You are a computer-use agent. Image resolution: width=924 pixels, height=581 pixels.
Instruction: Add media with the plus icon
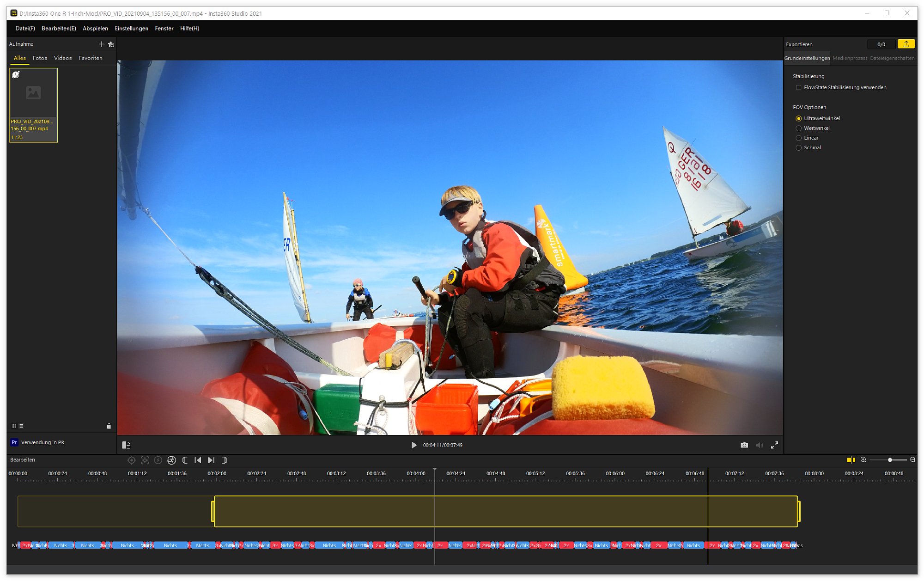pos(101,44)
